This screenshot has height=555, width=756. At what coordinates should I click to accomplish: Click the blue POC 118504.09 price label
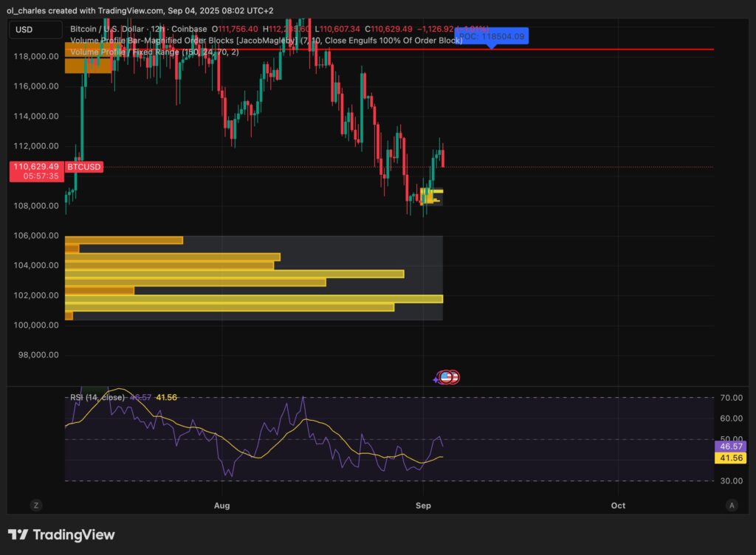492,35
